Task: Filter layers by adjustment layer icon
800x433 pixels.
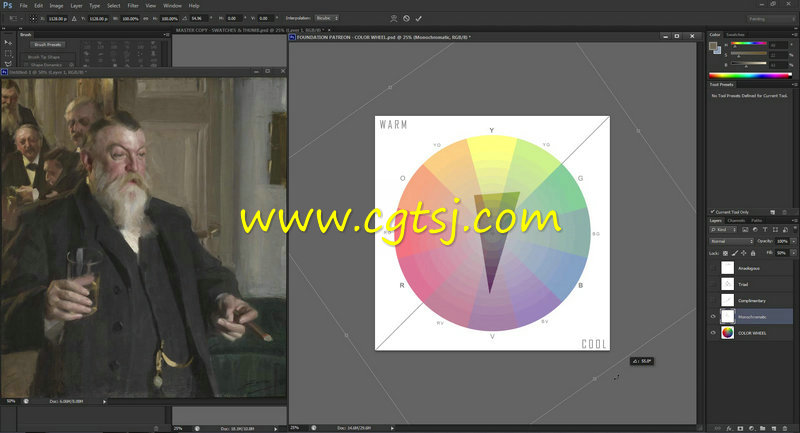Action: click(x=755, y=230)
